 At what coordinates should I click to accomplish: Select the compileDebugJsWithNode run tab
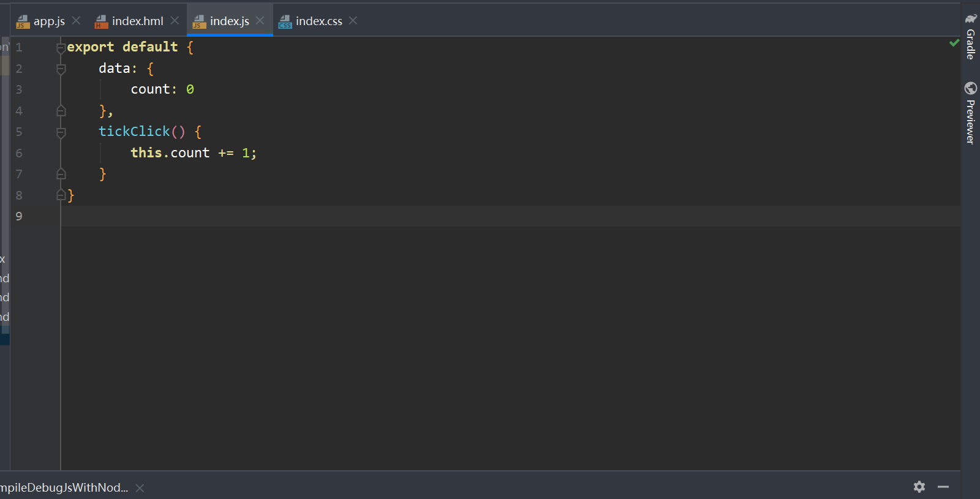tap(64, 488)
